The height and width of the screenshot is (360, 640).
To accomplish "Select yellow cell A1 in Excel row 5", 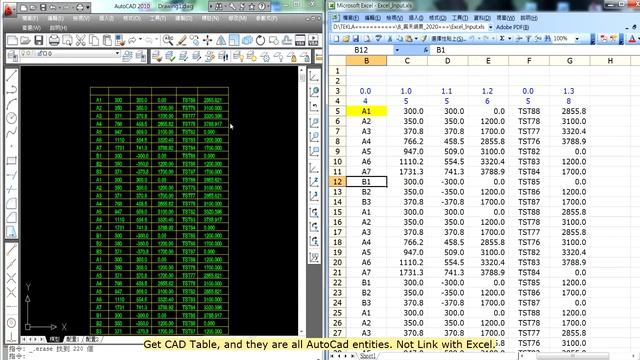I will pyautogui.click(x=366, y=111).
